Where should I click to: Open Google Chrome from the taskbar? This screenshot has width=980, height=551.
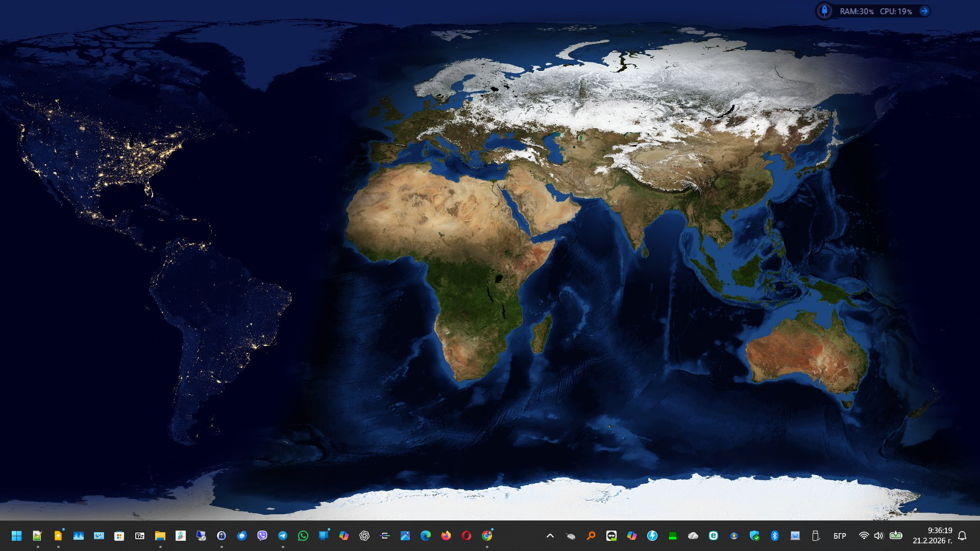point(487,536)
